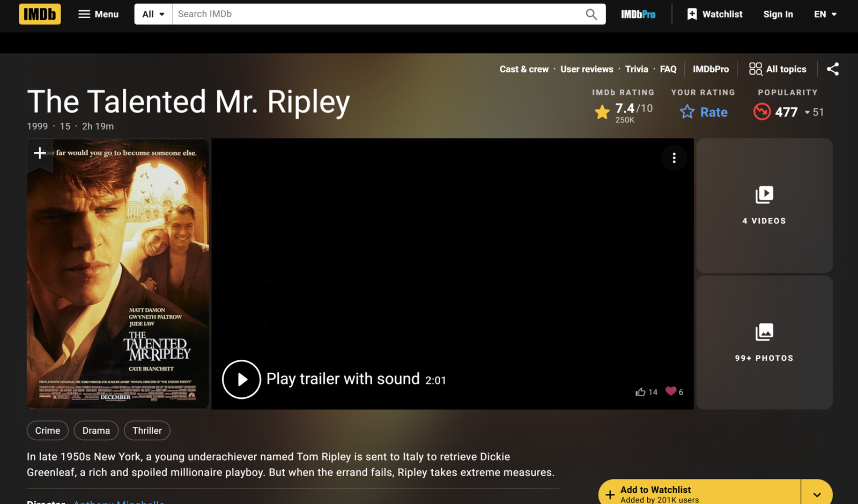This screenshot has height=504, width=858.
Task: Click the share icon
Action: [x=832, y=69]
